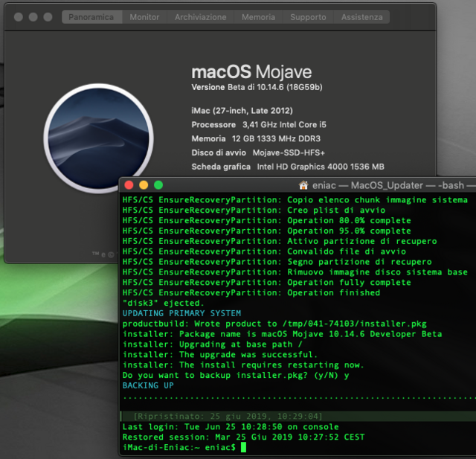Screen dimensions: 476x459
Task: Click the home folder icon in Terminal title
Action: [303, 185]
